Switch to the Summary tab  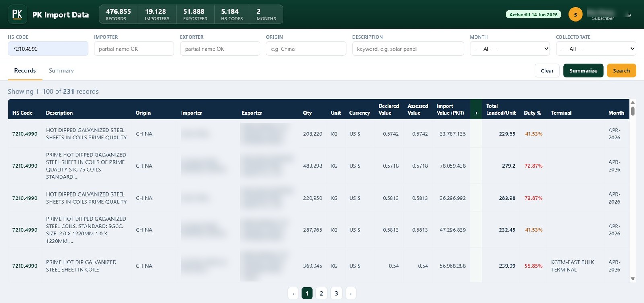[61, 70]
